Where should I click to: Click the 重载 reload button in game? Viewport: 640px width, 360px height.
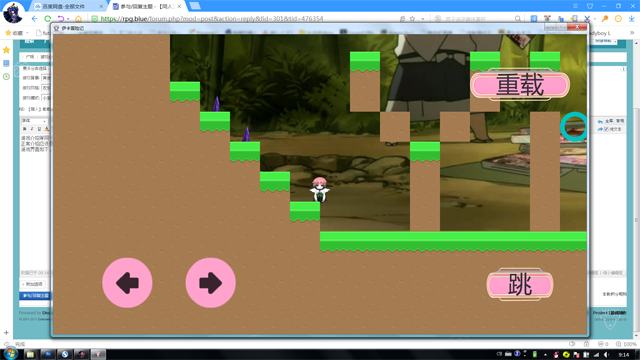pos(520,85)
